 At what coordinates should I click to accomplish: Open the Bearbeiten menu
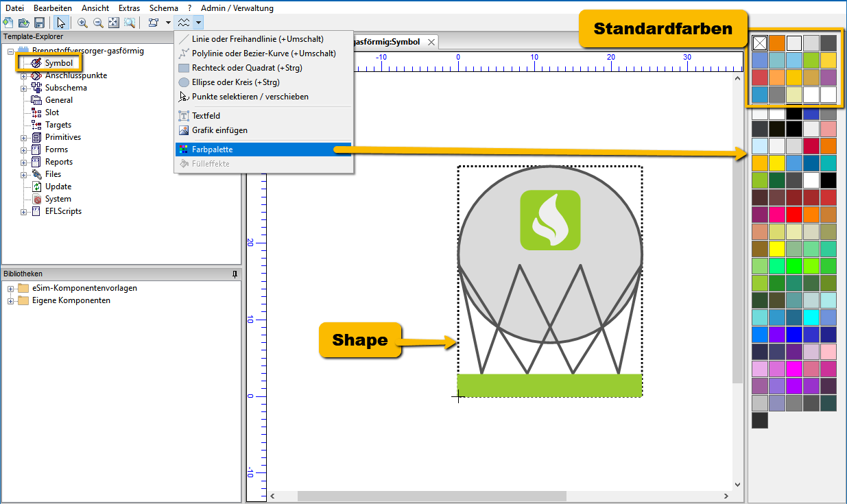pyautogui.click(x=53, y=8)
